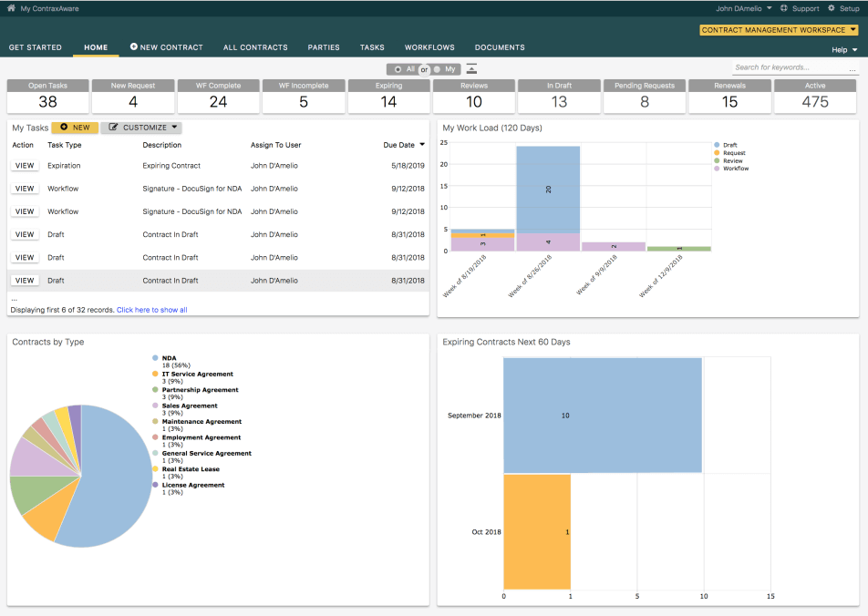Click the plus icon on the NEW task button
The image size is (868, 616).
[64, 128]
